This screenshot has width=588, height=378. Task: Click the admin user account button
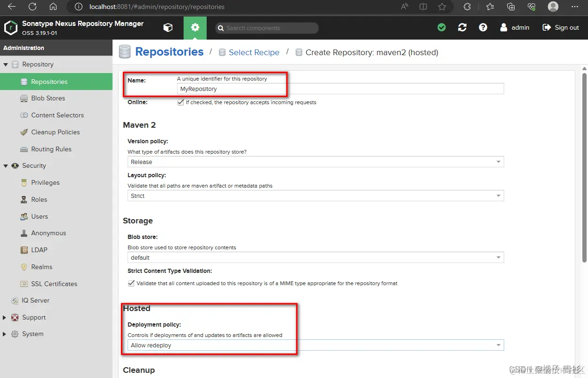pyautogui.click(x=515, y=28)
